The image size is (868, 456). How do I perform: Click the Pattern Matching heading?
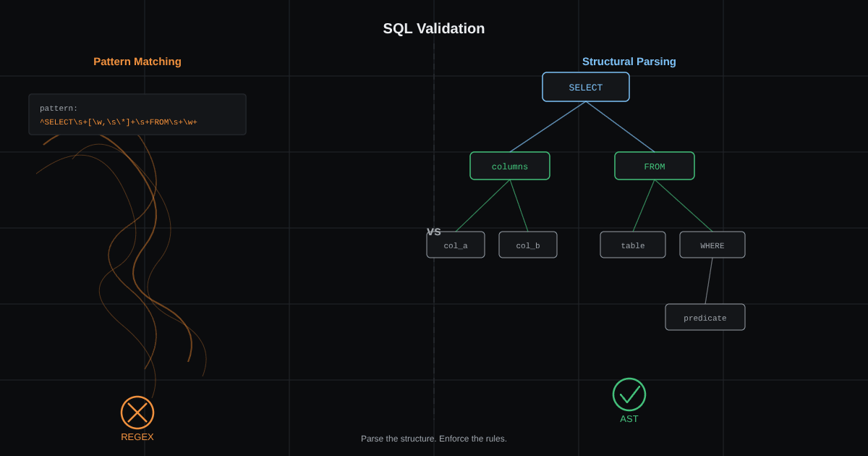click(137, 62)
